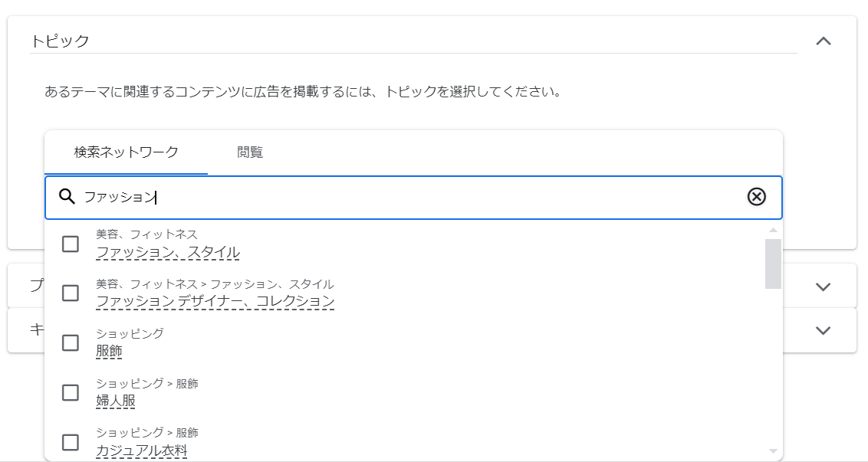Click the 婦人服 topic label
Image resolution: width=868 pixels, height=462 pixels.
pos(116,401)
